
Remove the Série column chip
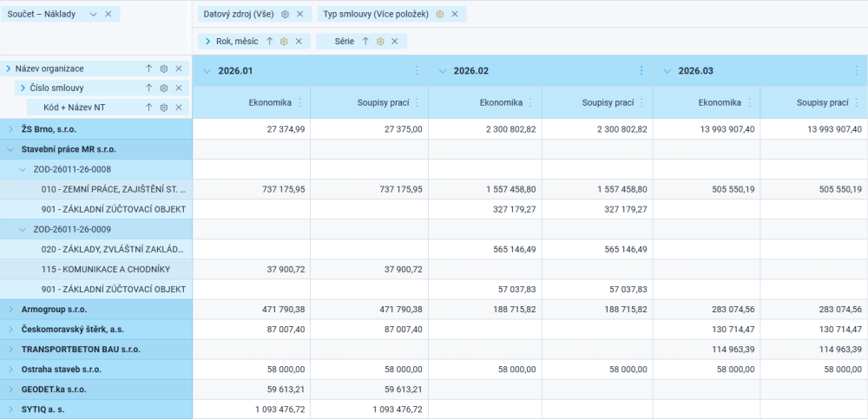[x=395, y=41]
